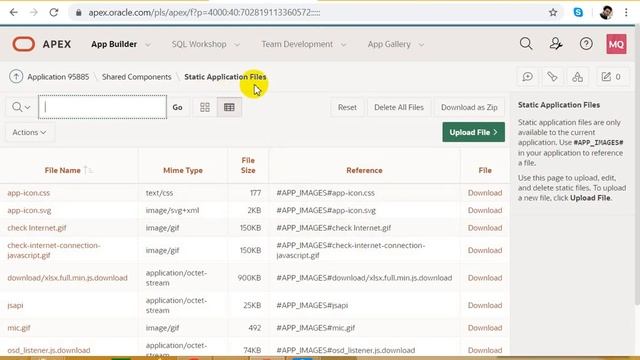The image size is (640, 360).
Task: Expand the Team Development dropdown chevron
Action: [x=344, y=44]
